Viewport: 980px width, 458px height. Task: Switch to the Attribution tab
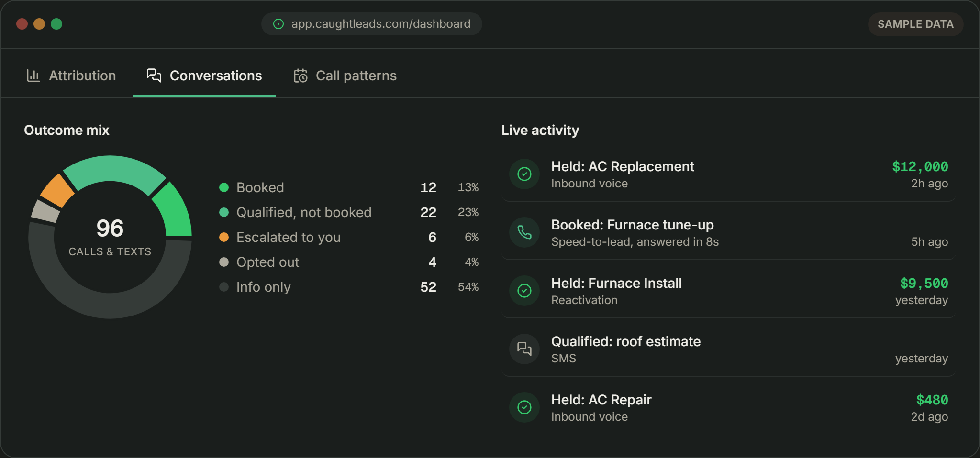click(x=71, y=76)
